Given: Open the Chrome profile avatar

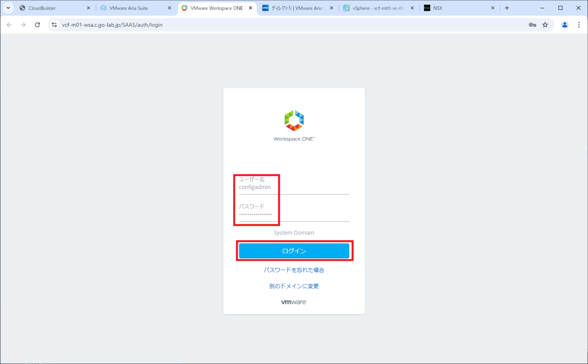Looking at the screenshot, I should (564, 24).
